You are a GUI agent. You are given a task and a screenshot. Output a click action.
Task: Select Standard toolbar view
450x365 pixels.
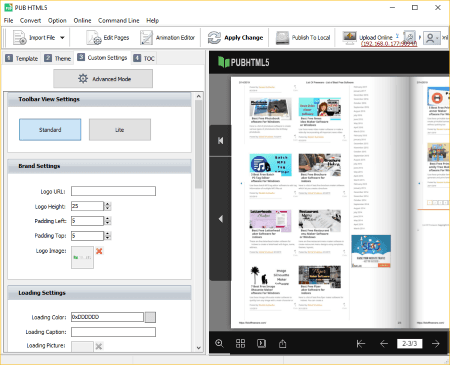[x=50, y=130]
